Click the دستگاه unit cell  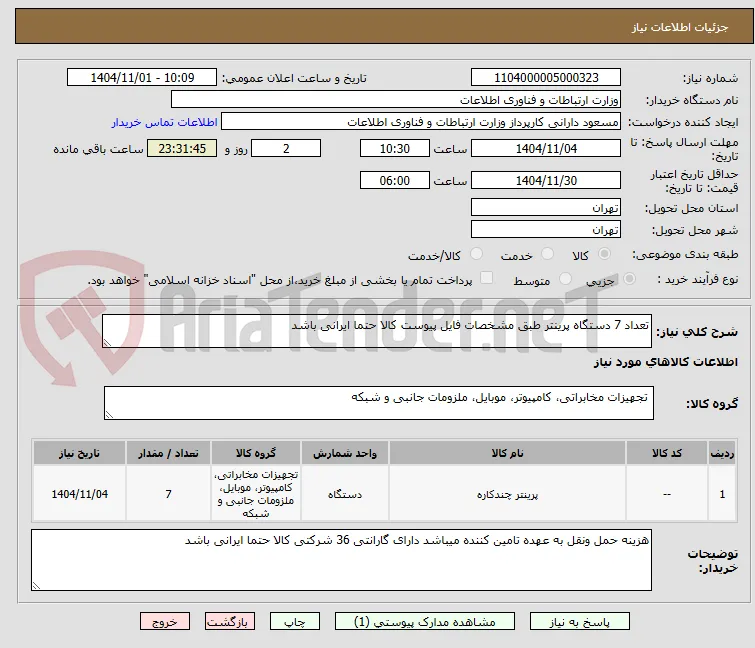[x=345, y=494]
